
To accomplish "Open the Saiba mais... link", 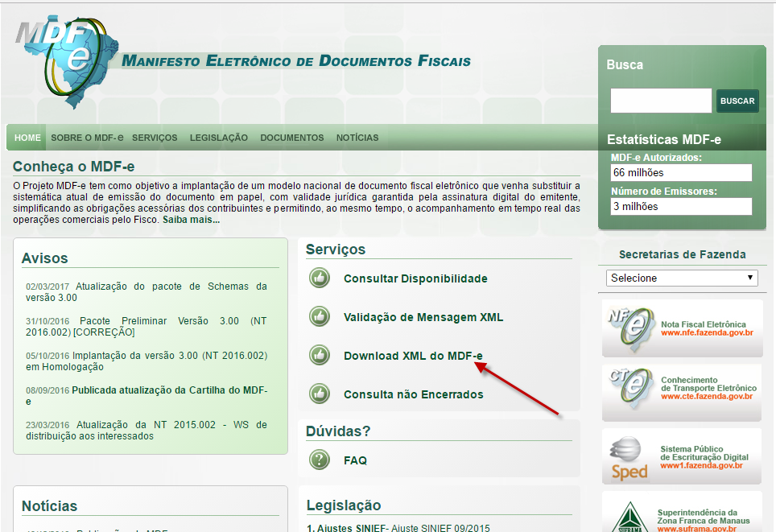I will coord(191,220).
